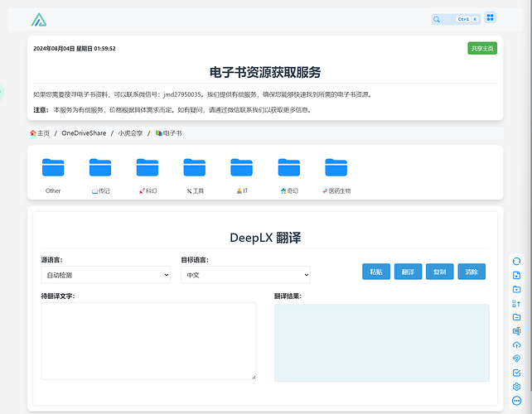Click the 翻译 translate button
Image resolution: width=532 pixels, height=414 pixels.
click(408, 272)
